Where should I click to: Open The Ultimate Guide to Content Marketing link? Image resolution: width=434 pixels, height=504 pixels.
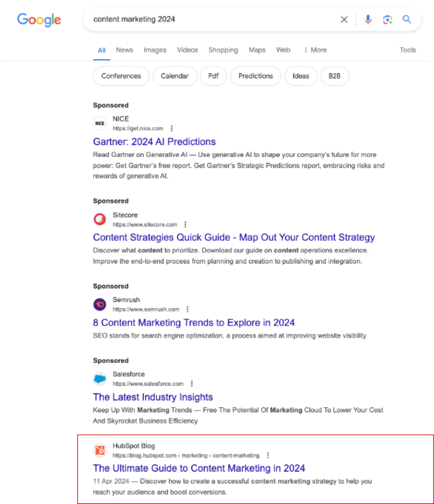pos(199,468)
